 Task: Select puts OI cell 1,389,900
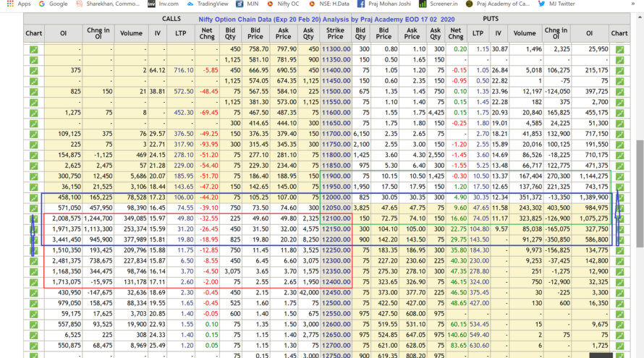point(590,197)
